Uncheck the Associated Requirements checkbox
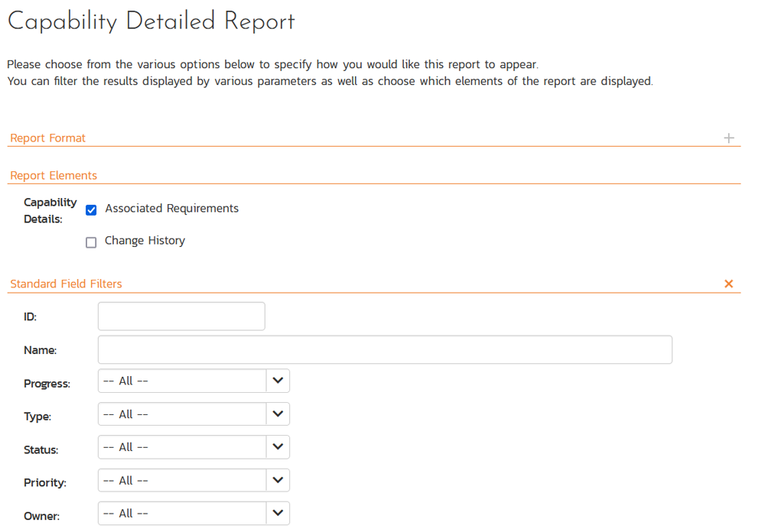The width and height of the screenshot is (765, 532). click(x=91, y=210)
